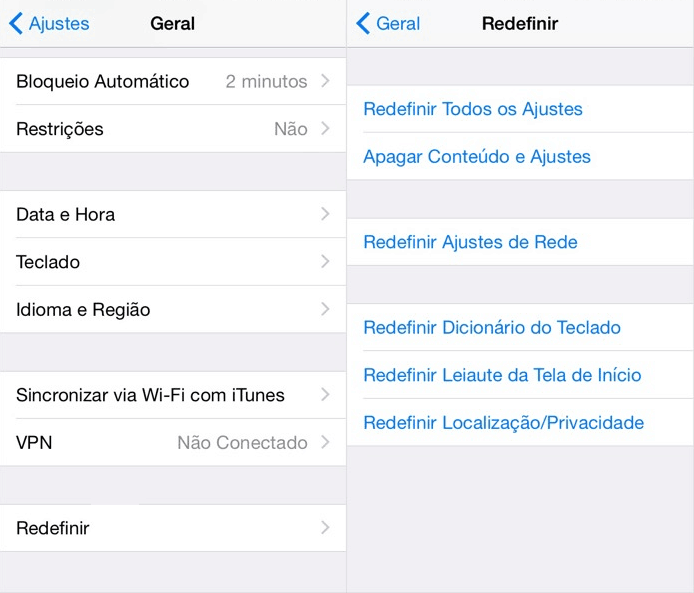Tap the chevron on Bloqueio Automático row
The width and height of the screenshot is (694, 593).
[x=325, y=81]
